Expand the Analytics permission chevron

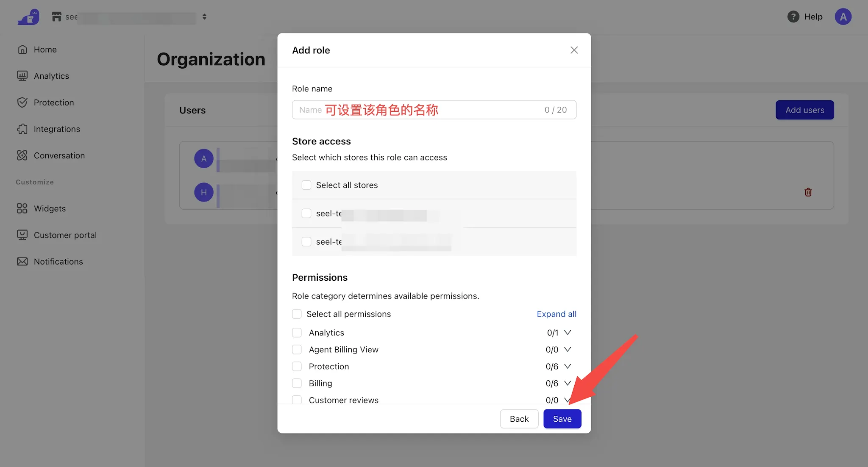pyautogui.click(x=568, y=332)
